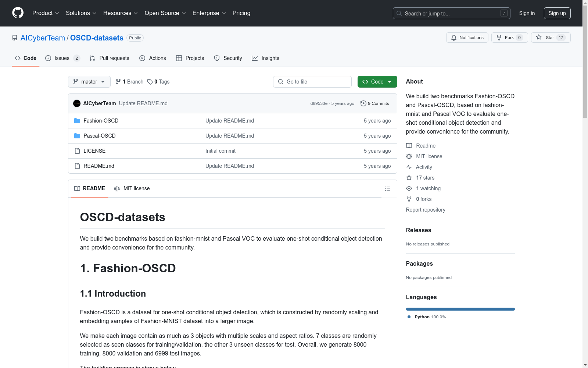The image size is (588, 368).
Task: Switch to the Actions tab
Action: coord(153,58)
